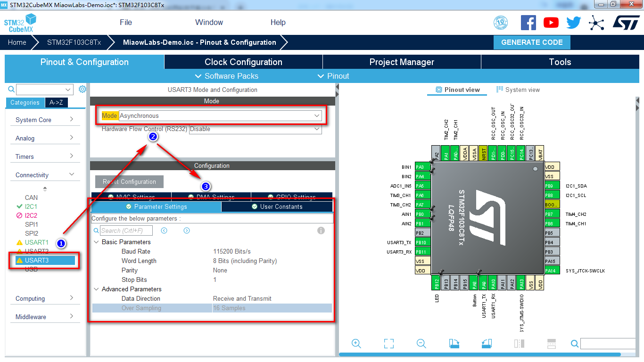Screen dimensions: 644x362
Task: Click the ST logo in the header
Action: pos(626,22)
